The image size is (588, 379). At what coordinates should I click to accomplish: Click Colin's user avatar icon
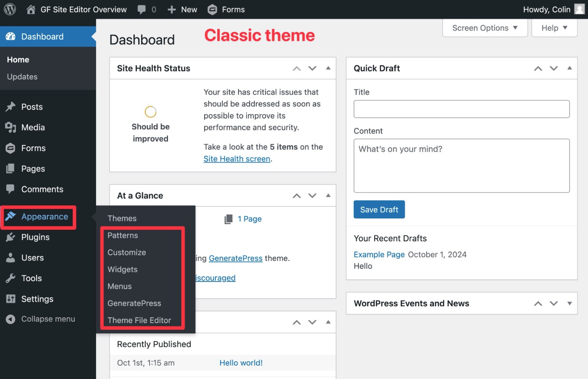(x=580, y=9)
